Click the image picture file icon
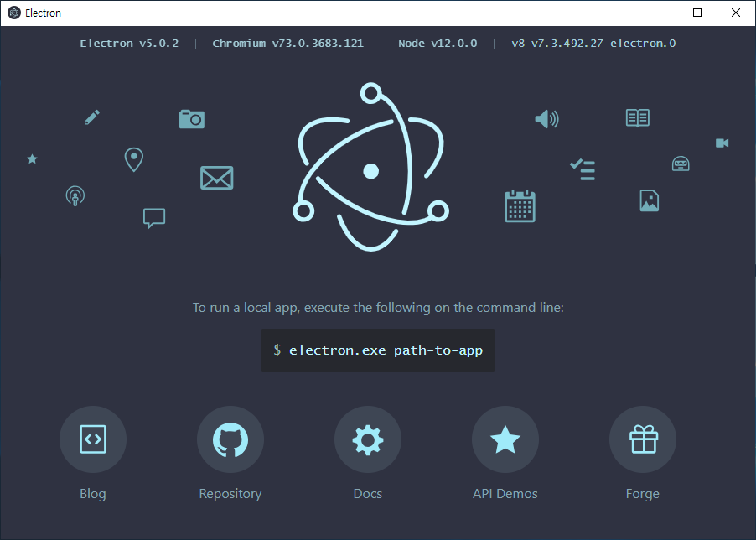756x540 pixels. tap(650, 200)
